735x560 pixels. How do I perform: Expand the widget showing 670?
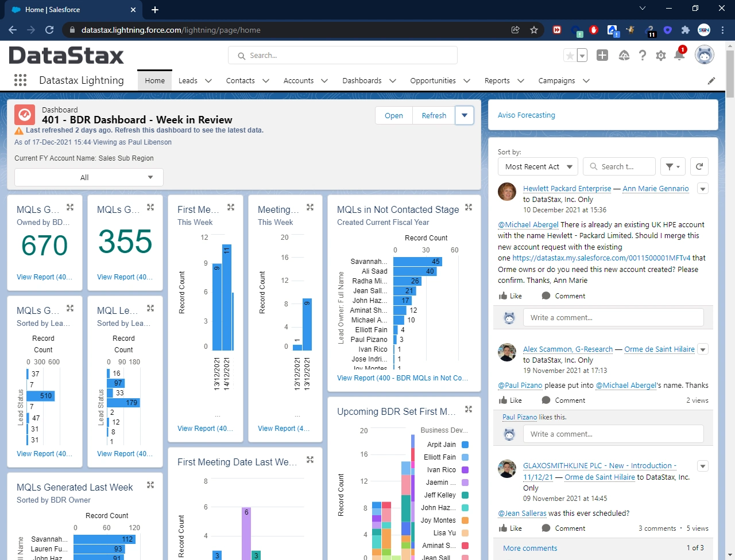click(x=70, y=207)
